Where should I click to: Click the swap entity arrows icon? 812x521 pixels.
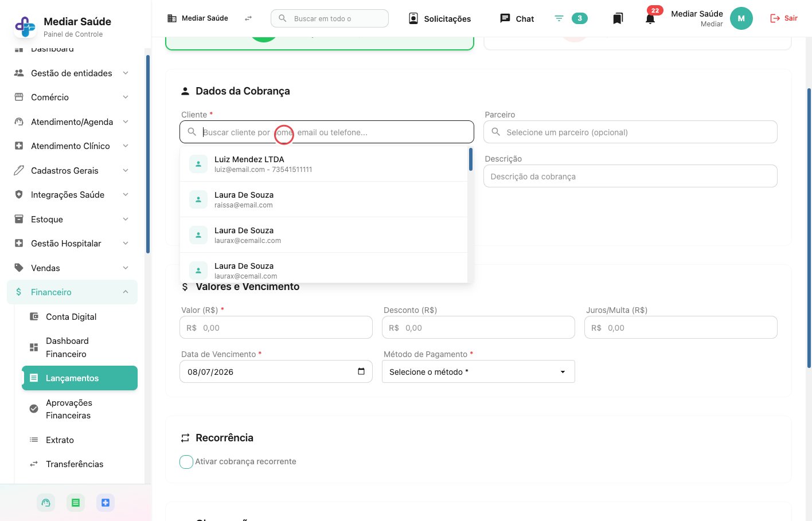click(x=248, y=18)
